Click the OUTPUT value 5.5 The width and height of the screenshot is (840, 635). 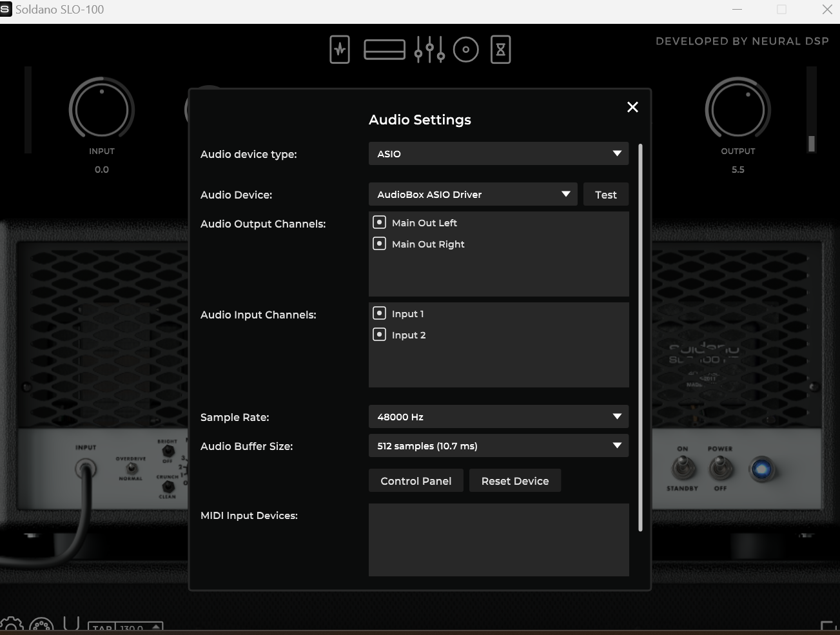tap(738, 170)
